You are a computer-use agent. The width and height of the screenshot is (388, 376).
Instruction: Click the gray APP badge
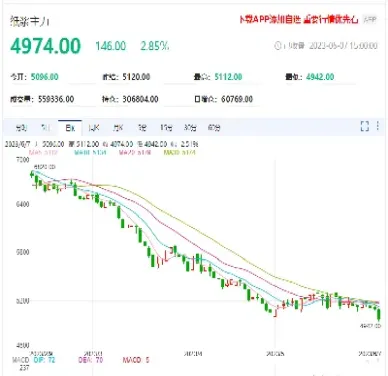click(x=370, y=20)
